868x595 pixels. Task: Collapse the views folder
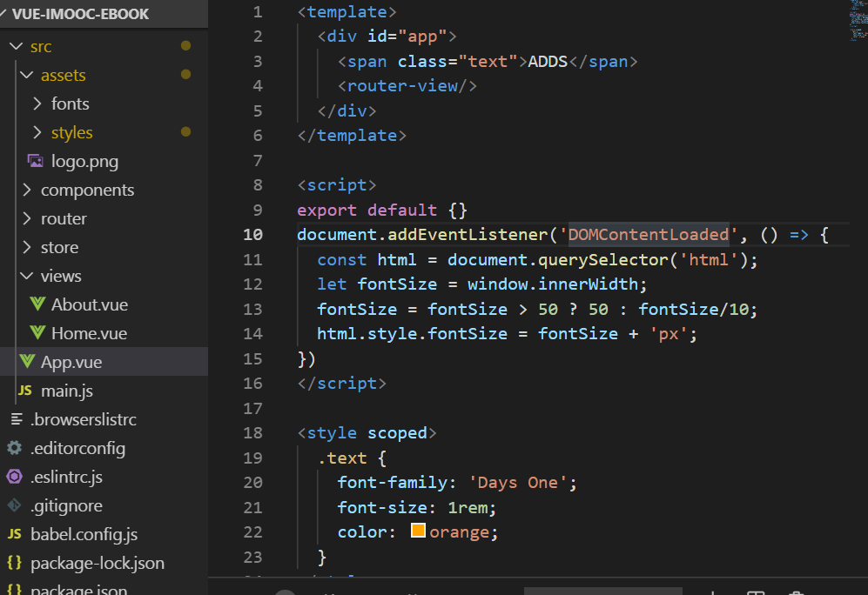click(x=27, y=276)
